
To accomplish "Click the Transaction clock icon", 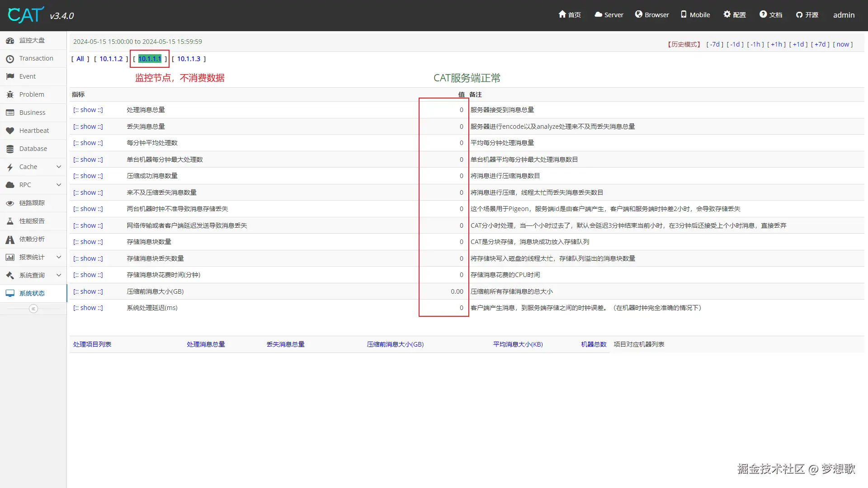I will pyautogui.click(x=10, y=59).
